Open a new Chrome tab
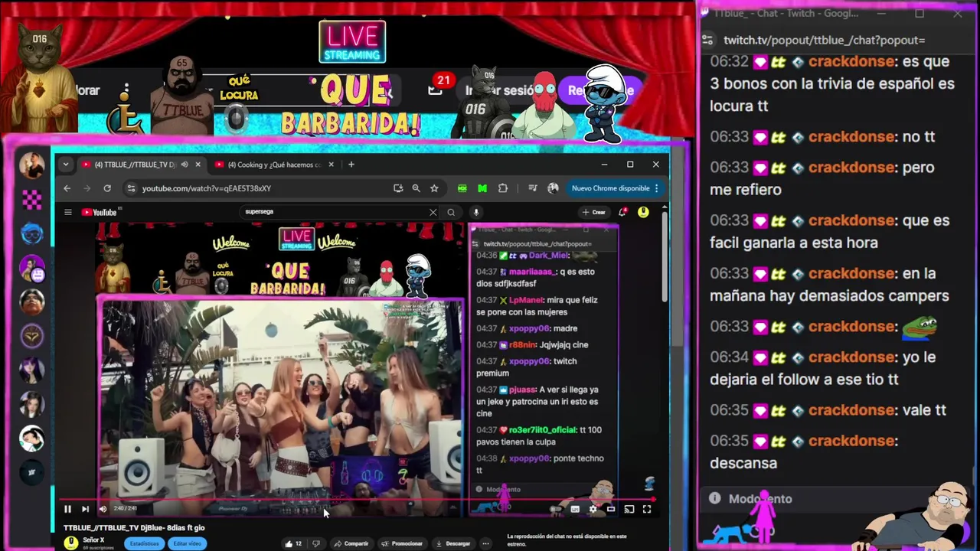980x551 pixels. tap(351, 165)
